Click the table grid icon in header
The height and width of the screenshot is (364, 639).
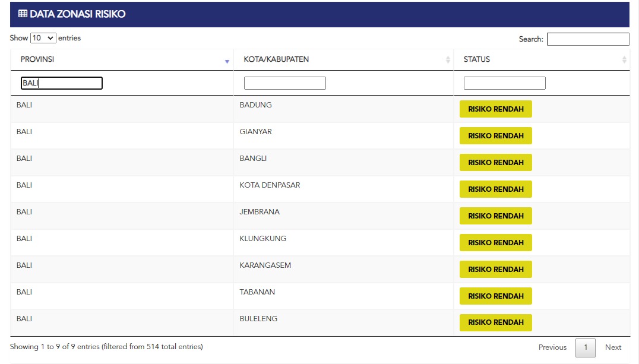coord(23,14)
